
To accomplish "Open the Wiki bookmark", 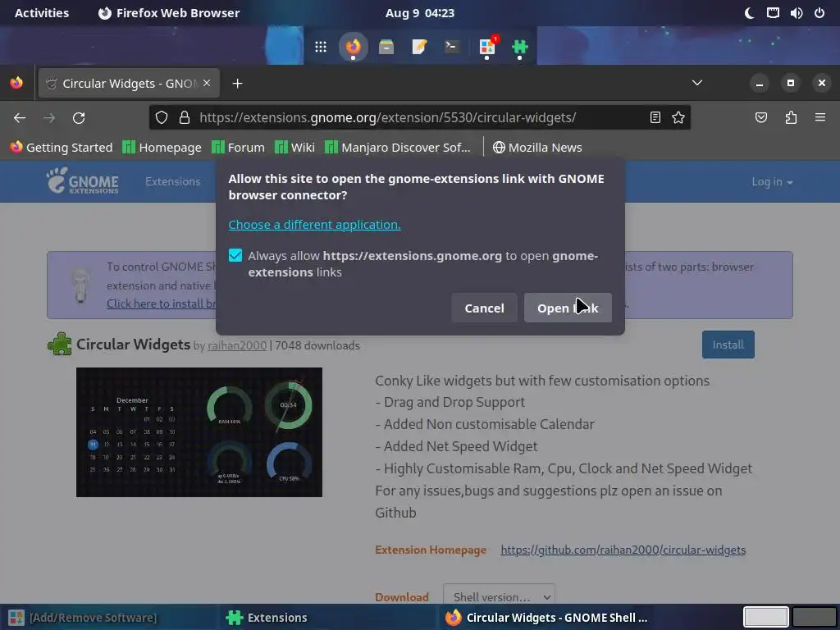I will pos(294,148).
